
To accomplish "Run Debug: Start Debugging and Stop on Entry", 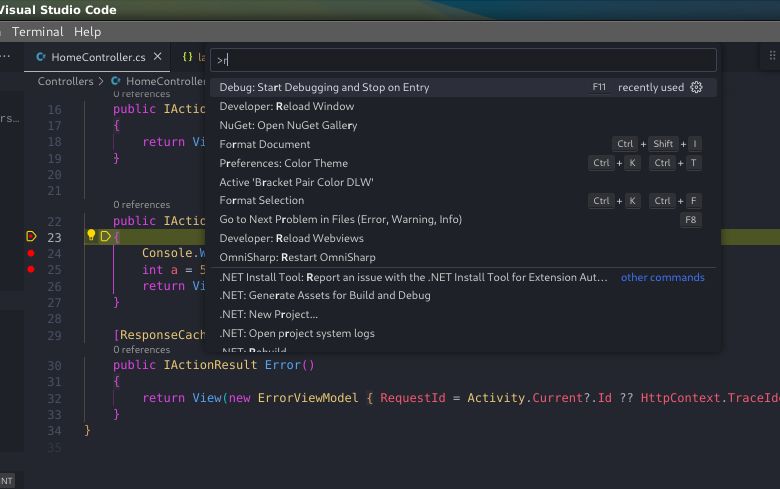I will pos(463,87).
